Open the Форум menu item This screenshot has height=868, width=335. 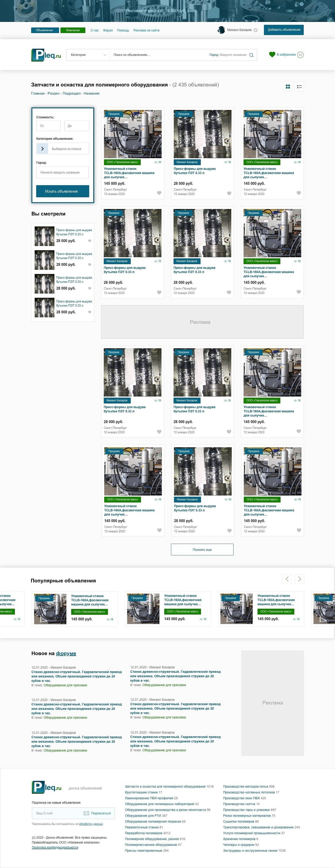[108, 30]
